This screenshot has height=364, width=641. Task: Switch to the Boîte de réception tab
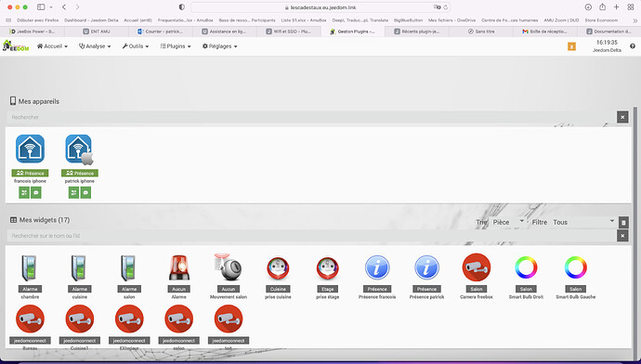pos(545,32)
